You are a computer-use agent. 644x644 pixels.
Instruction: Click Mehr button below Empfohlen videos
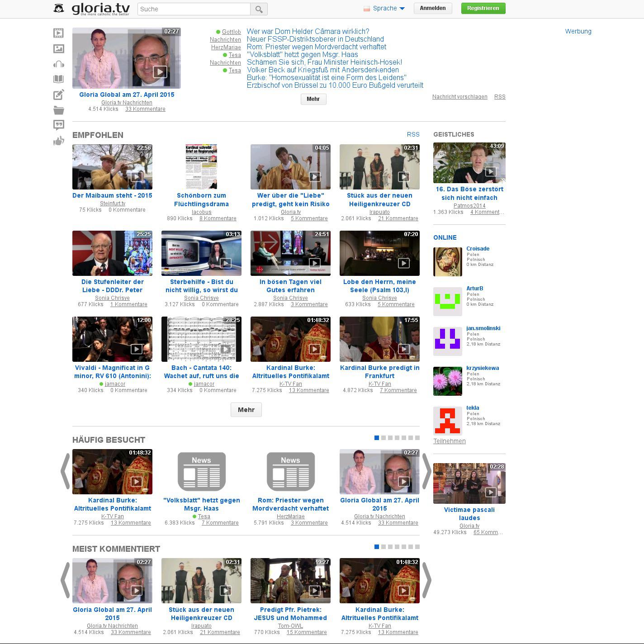click(x=246, y=410)
